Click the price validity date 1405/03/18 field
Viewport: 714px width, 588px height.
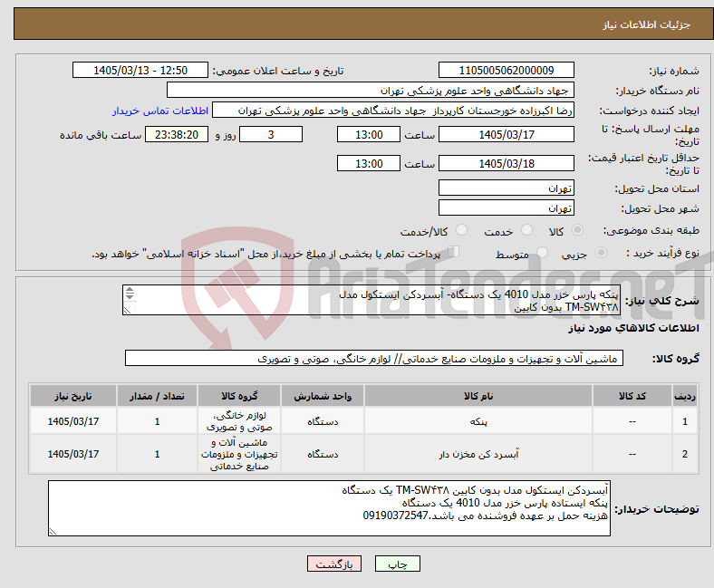click(x=506, y=163)
